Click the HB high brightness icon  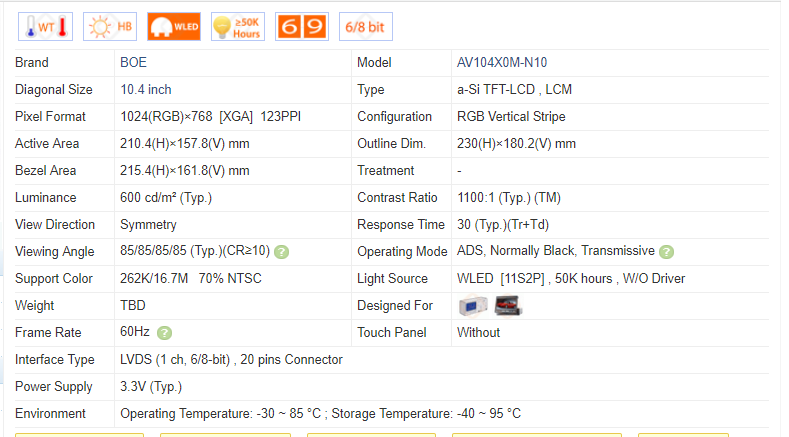[x=110, y=27]
